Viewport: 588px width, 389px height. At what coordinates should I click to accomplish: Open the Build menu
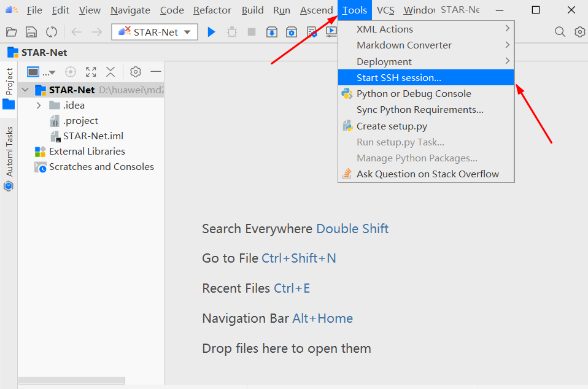(252, 10)
